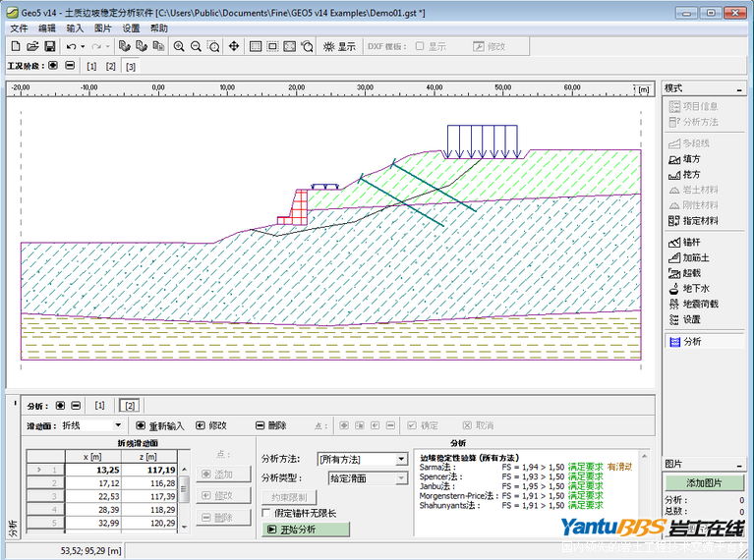This screenshot has width=754, height=560.
Task: Remove construction stage (工况阶段 minus)
Action: 70,65
